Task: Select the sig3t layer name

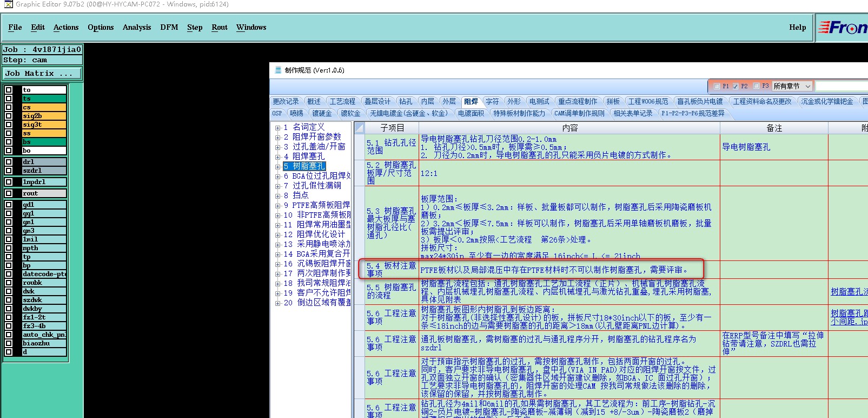Action: (44, 125)
